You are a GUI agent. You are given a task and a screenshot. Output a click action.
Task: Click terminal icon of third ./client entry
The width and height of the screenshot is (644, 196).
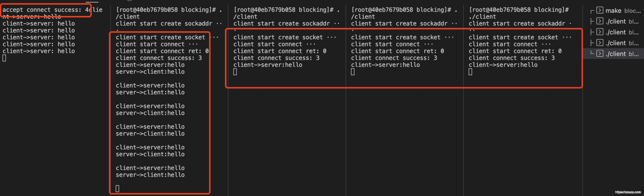599,43
